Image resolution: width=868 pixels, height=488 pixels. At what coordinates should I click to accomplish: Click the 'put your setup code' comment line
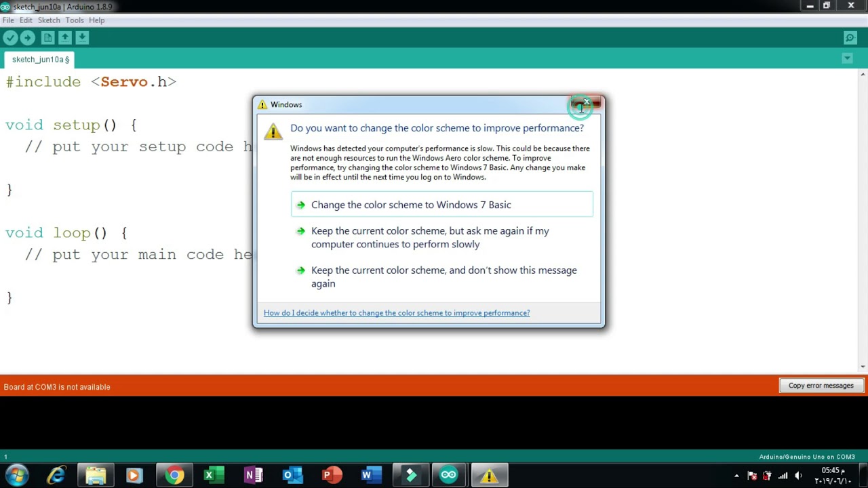coord(138,147)
